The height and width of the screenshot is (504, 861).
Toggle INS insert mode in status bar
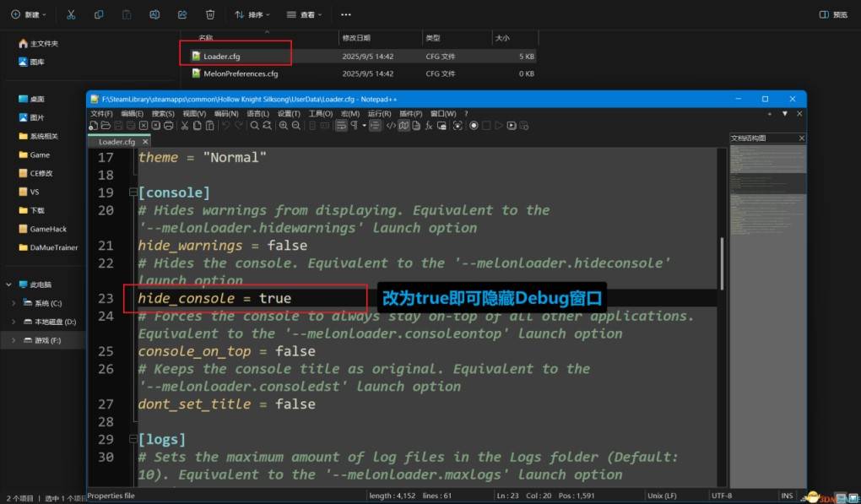[787, 496]
